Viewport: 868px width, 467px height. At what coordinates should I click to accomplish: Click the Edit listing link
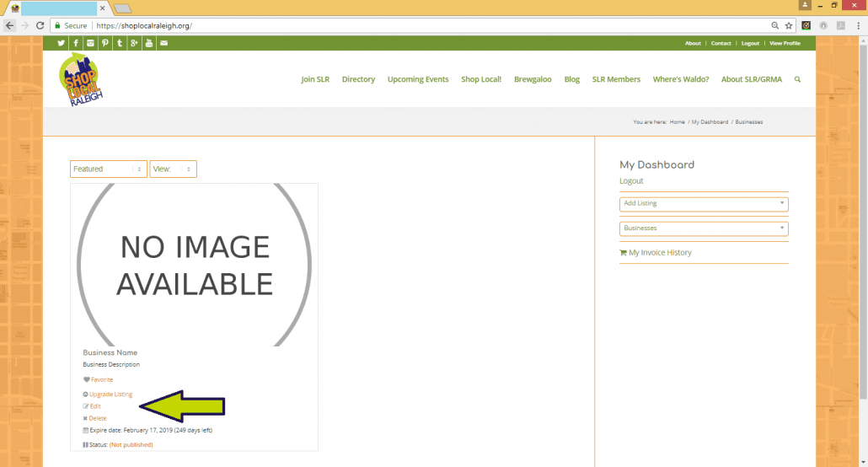pos(94,406)
